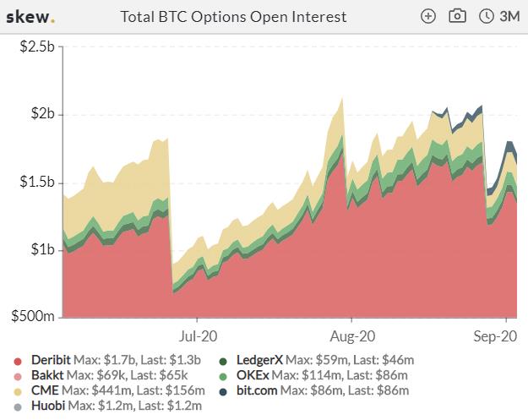Click the Deribit legend label
Screen dimensions: 528x420
coord(51,360)
